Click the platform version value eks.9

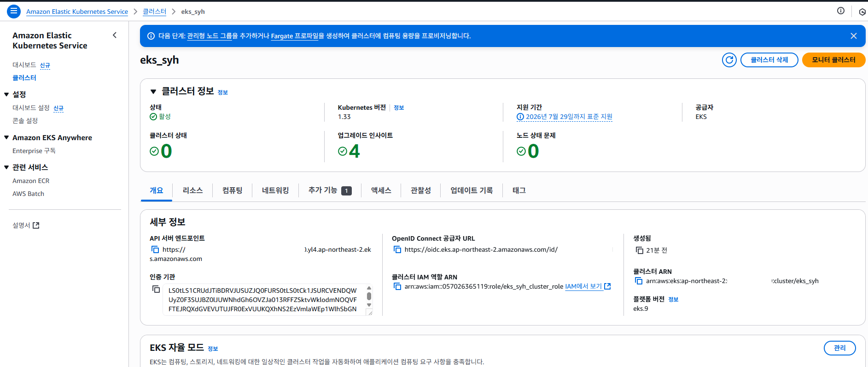tap(641, 308)
